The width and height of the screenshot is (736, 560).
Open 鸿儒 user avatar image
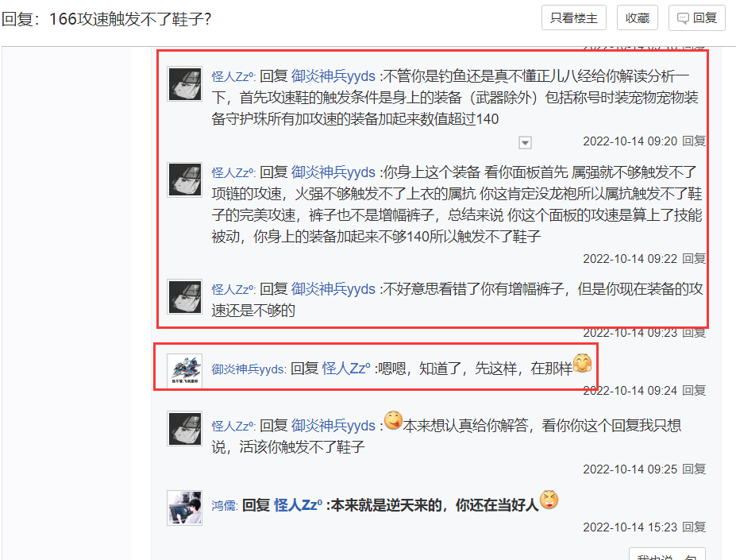click(x=185, y=508)
